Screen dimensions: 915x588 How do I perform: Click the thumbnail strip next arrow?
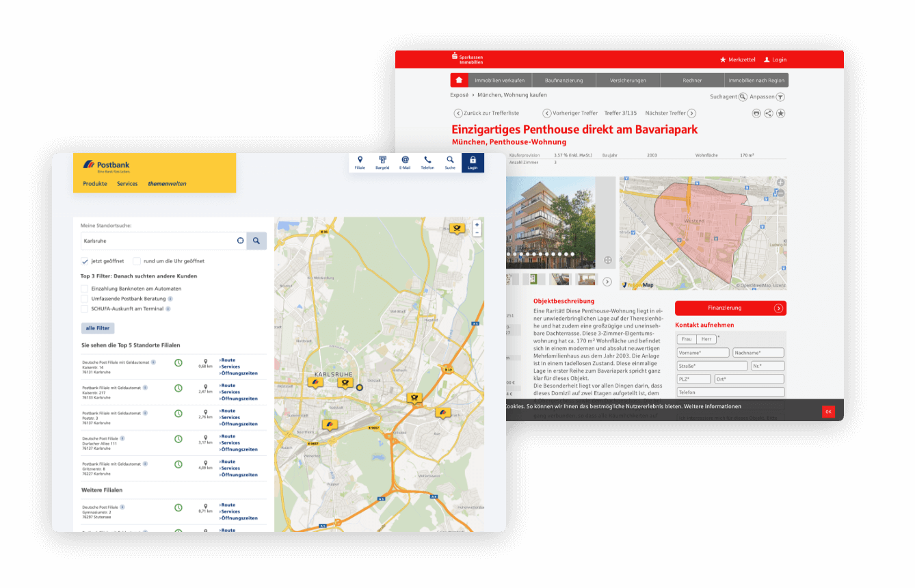pos(607,282)
